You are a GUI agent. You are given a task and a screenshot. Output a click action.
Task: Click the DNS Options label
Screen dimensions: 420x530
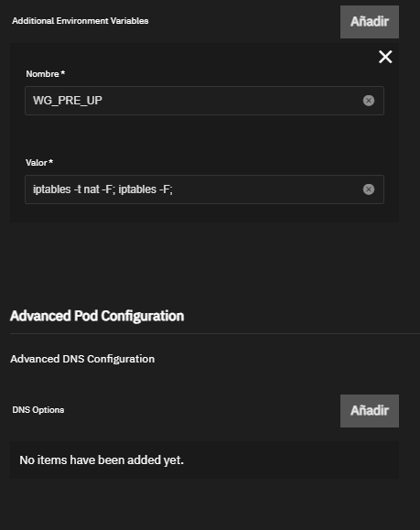point(38,410)
